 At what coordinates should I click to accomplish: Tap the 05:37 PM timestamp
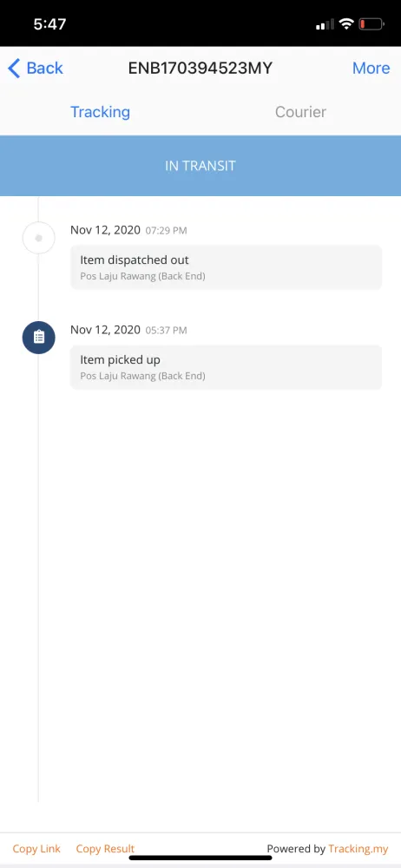click(166, 331)
